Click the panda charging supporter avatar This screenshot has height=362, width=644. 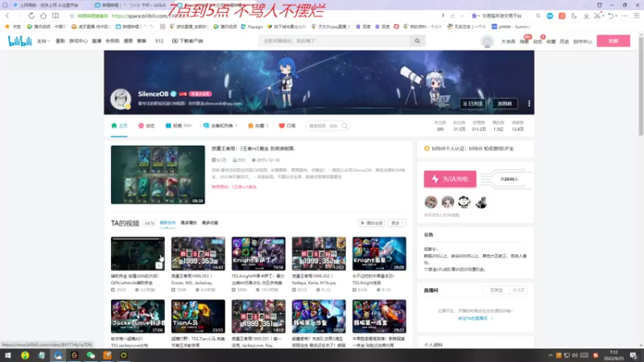464,202
